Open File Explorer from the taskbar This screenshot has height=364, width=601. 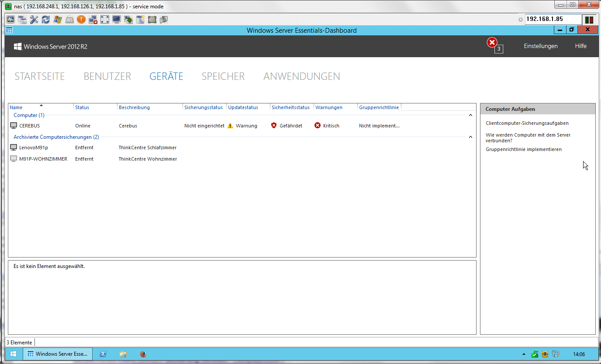(123, 354)
